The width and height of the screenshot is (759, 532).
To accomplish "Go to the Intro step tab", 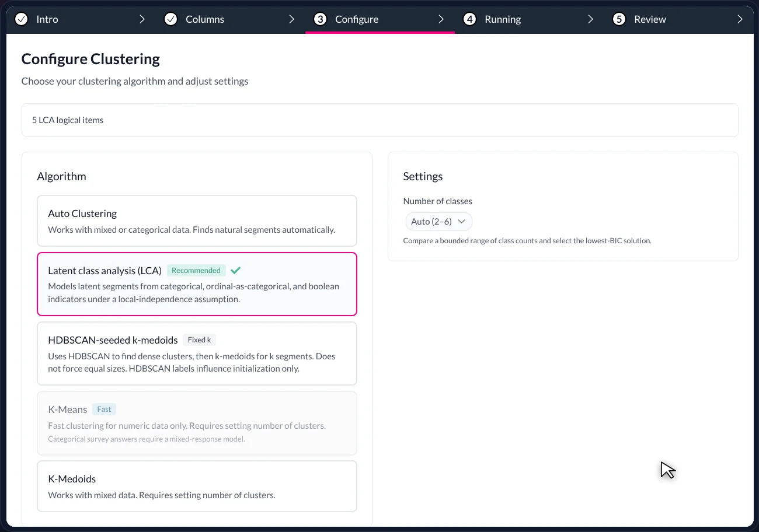I will pos(81,19).
